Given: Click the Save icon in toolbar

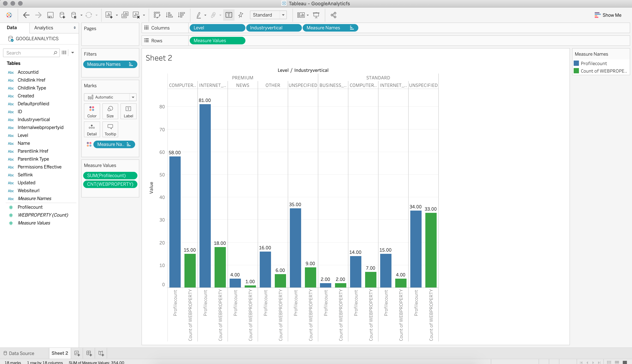Looking at the screenshot, I should [x=50, y=15].
